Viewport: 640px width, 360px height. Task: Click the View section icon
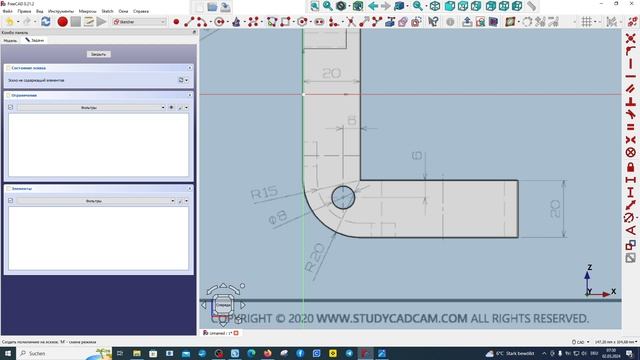493,22
